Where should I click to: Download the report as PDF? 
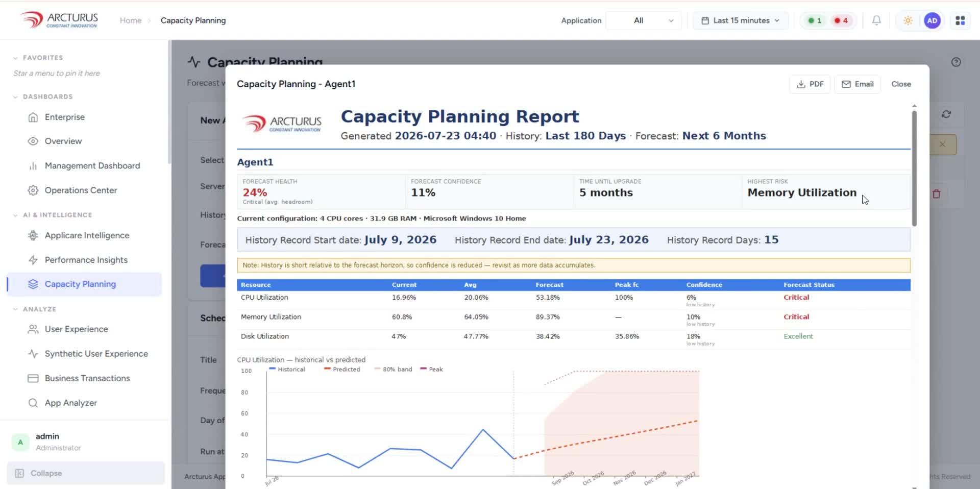(x=810, y=84)
